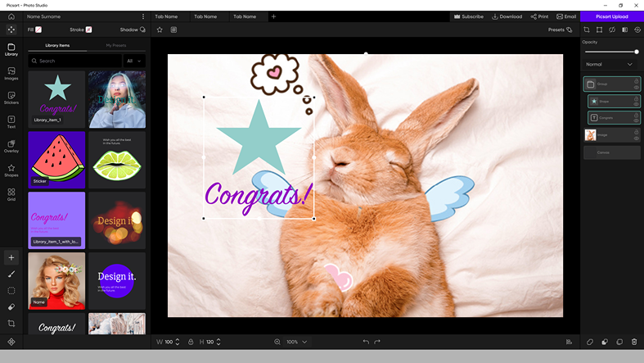644x363 pixels.
Task: Click the Undo arrow in bottom bar
Action: point(366,342)
